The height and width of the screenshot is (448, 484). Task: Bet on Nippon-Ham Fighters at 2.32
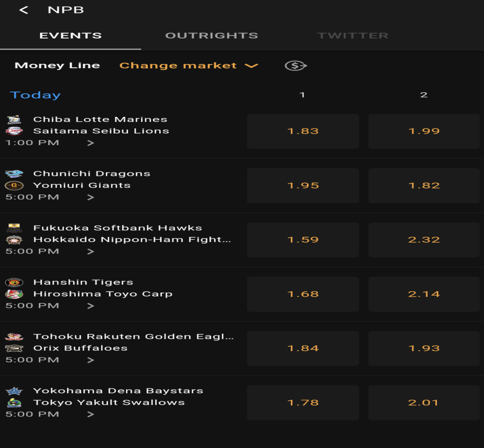(x=424, y=240)
